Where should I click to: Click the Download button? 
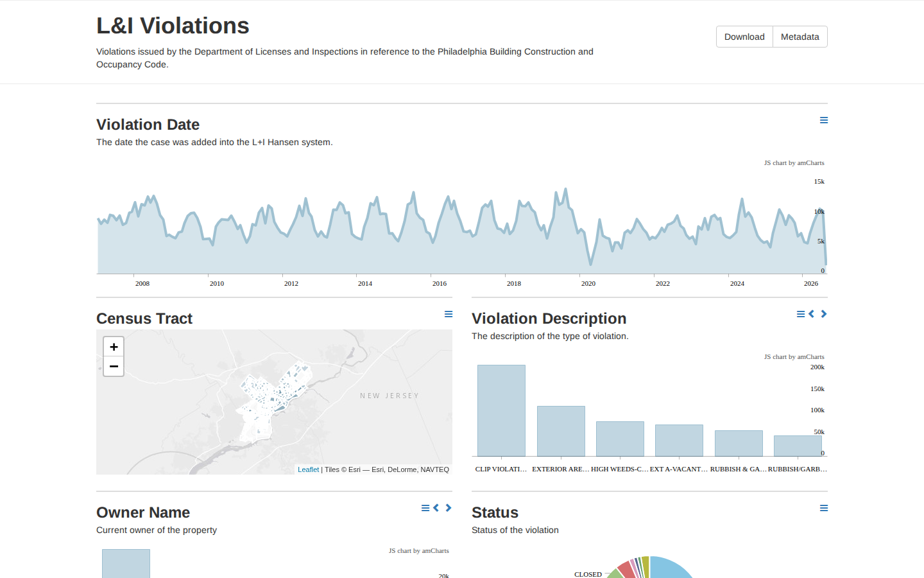(744, 37)
